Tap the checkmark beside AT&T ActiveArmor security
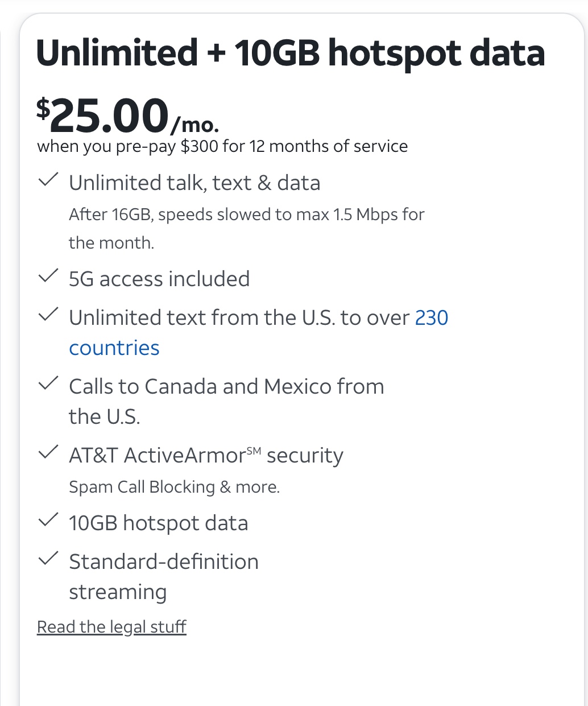The image size is (588, 706). 48,453
